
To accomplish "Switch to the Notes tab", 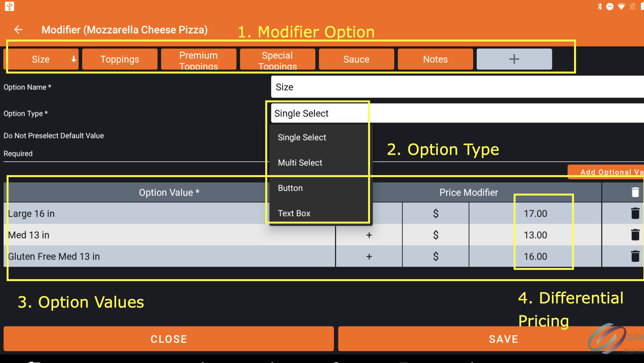I will pos(435,59).
